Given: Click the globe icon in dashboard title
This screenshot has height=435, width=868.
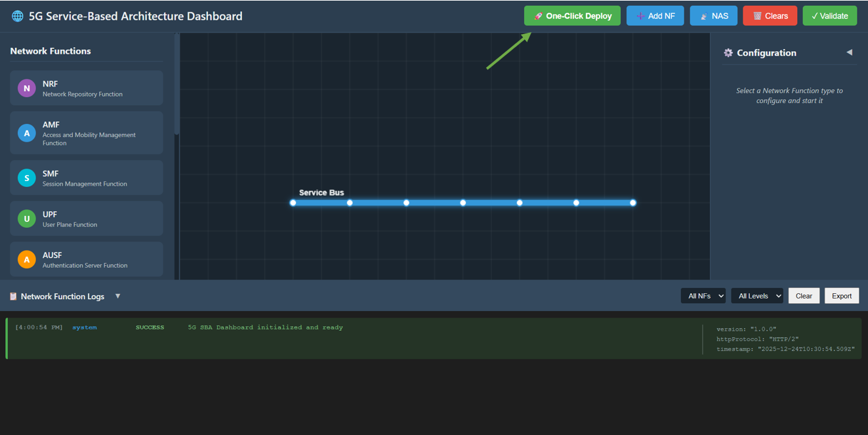Looking at the screenshot, I should tap(18, 16).
